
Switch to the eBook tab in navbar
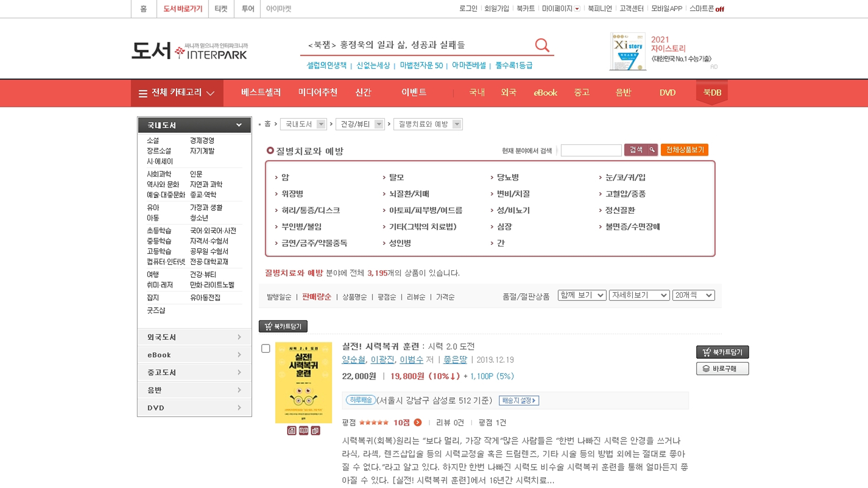545,93
